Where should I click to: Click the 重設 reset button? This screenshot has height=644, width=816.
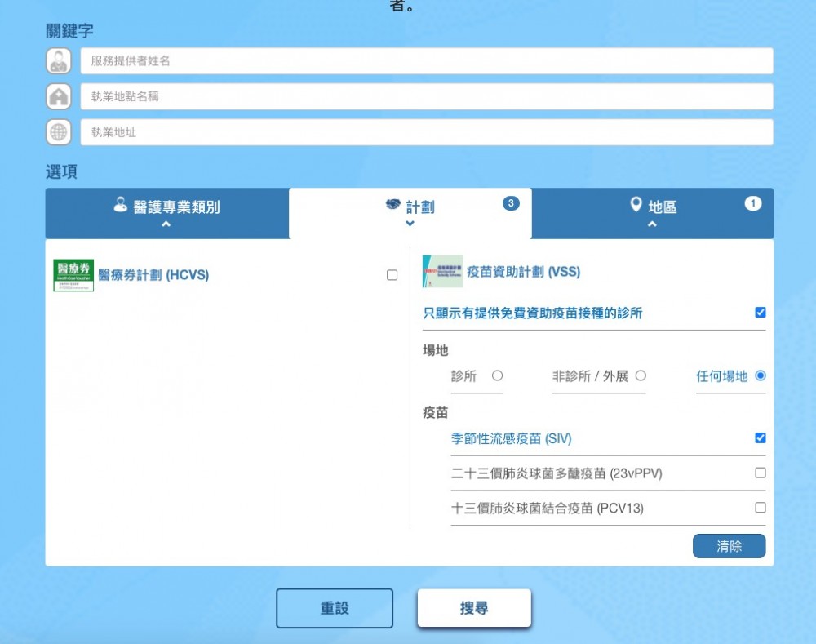[x=335, y=608]
